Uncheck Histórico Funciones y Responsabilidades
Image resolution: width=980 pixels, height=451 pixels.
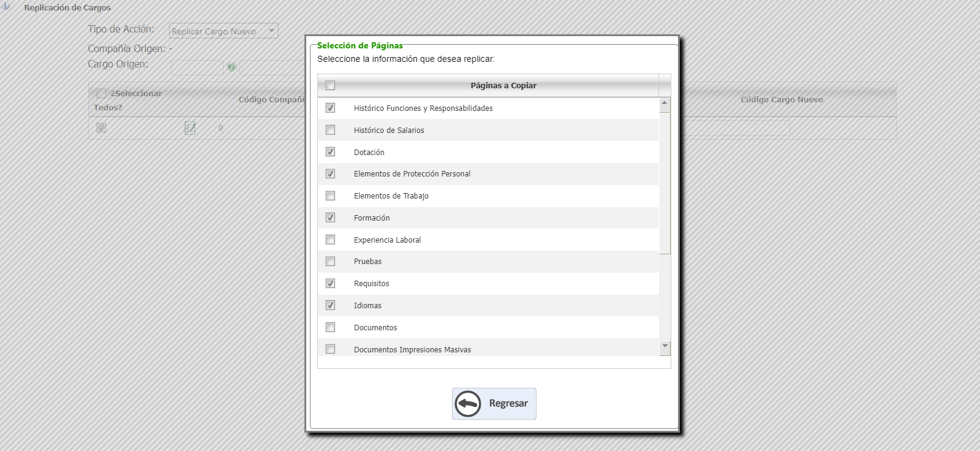331,108
